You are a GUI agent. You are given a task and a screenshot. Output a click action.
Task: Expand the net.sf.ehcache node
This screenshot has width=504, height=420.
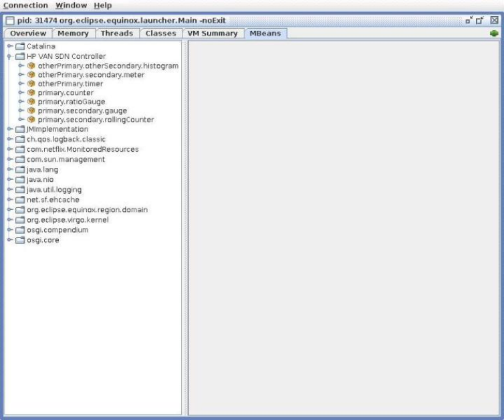point(10,200)
